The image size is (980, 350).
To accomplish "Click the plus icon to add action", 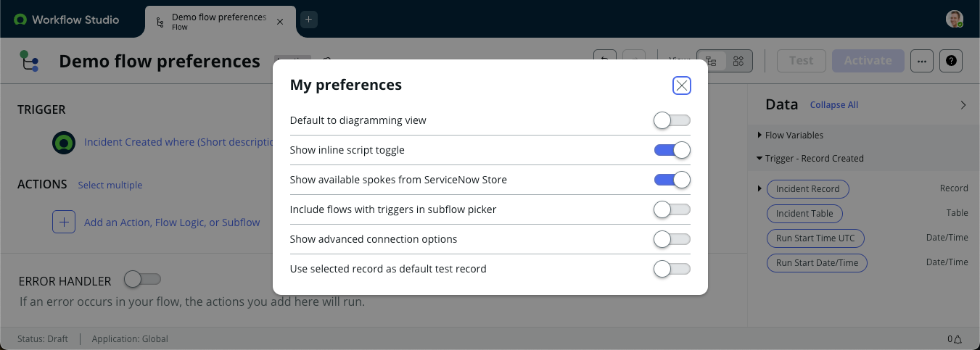I will point(64,222).
